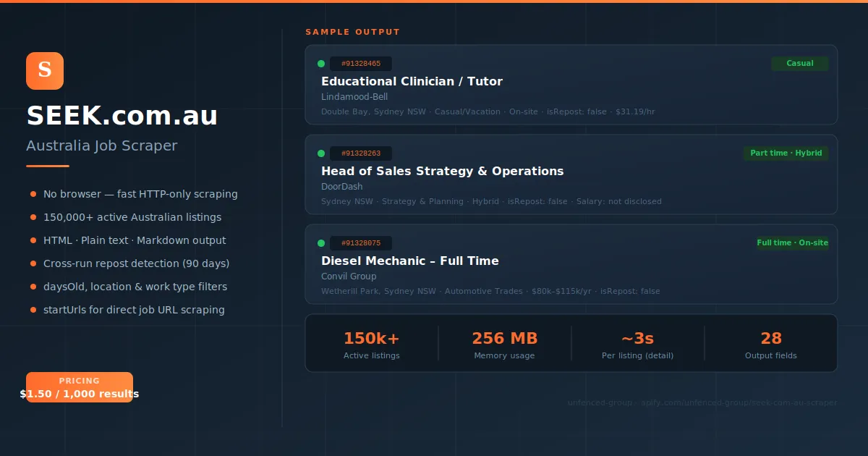Click the Casual work type tag
868x456 pixels.
[x=799, y=64]
